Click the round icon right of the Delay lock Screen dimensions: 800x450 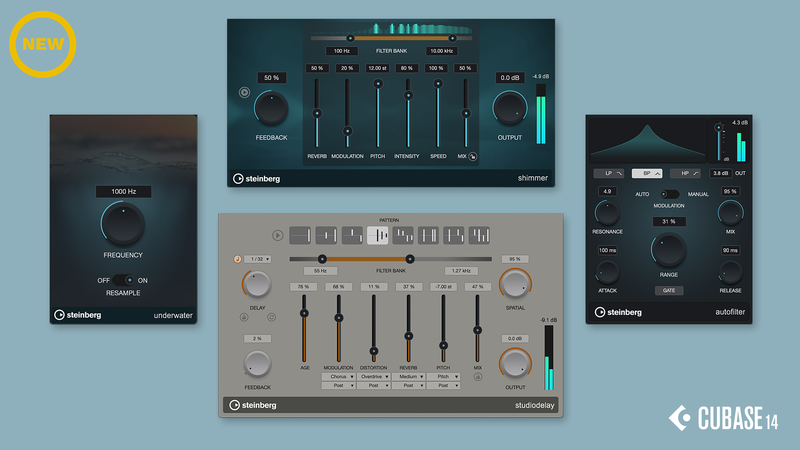[271, 317]
